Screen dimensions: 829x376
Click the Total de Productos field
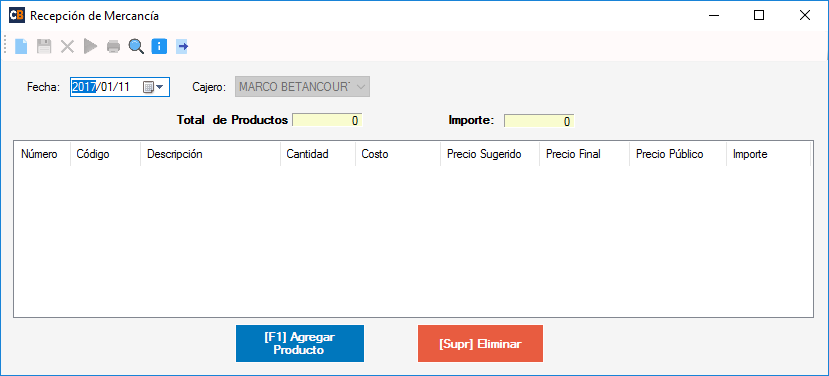[327, 121]
